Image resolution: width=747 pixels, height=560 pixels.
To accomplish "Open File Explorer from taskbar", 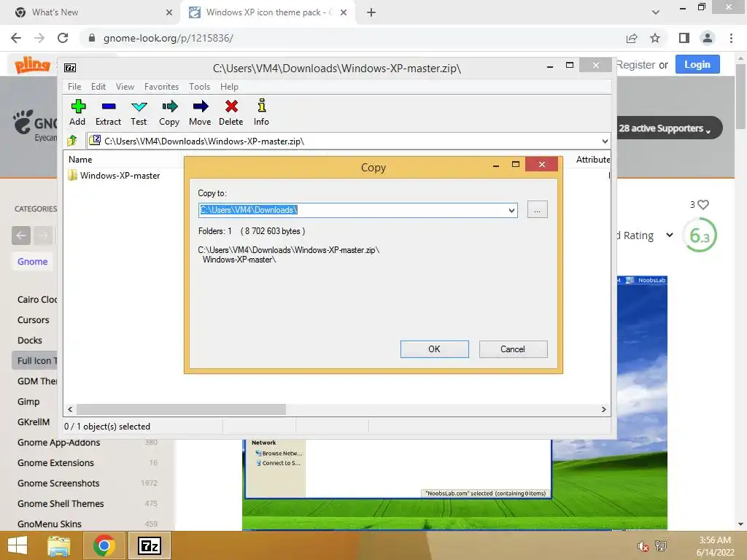I will [59, 545].
